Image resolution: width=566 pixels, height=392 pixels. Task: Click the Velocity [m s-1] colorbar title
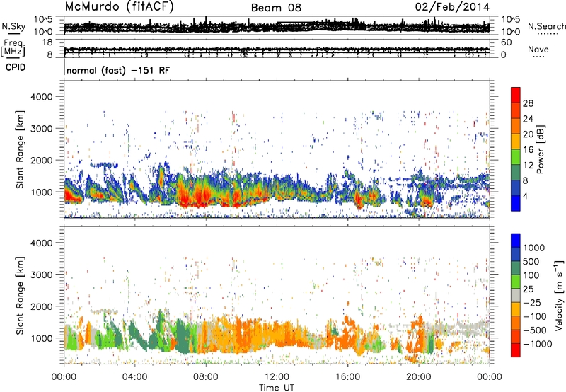[x=560, y=294]
